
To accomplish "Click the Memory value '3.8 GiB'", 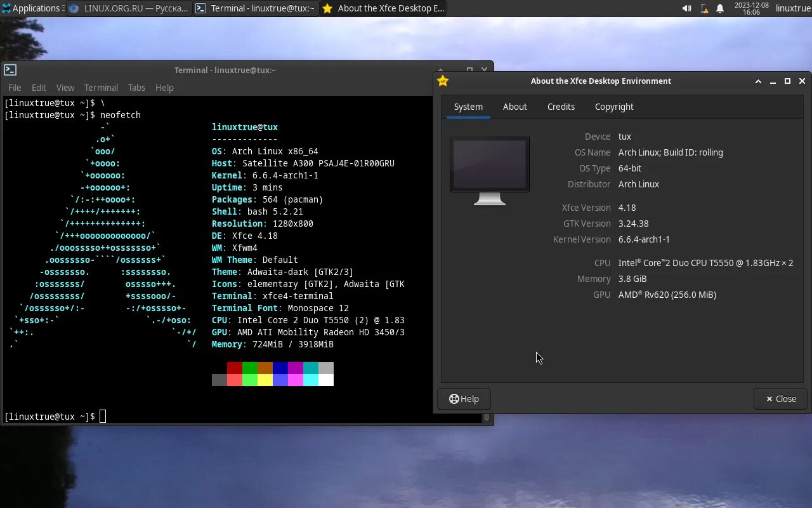I will (632, 279).
